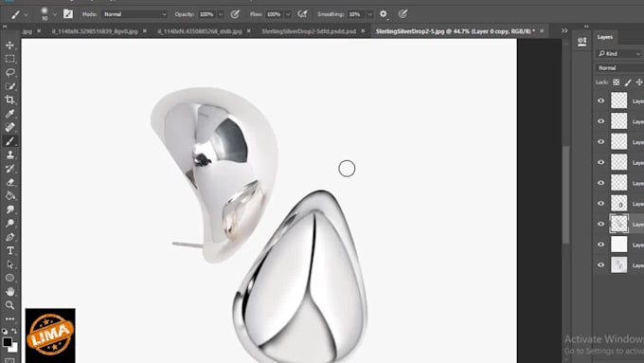Viewport: 644px width, 363px height.
Task: Open the layer blend mode dropdown
Action: click(x=619, y=68)
